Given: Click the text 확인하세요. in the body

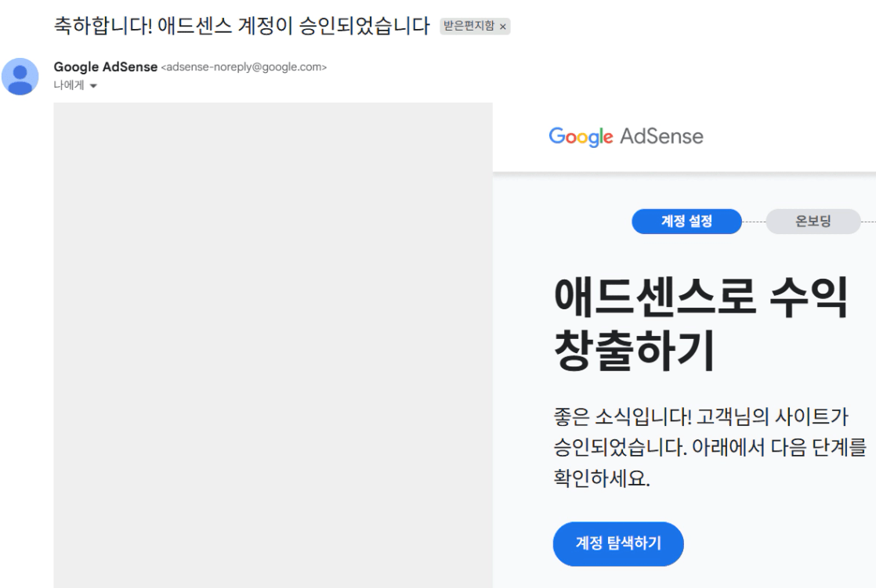Looking at the screenshot, I should (601, 478).
